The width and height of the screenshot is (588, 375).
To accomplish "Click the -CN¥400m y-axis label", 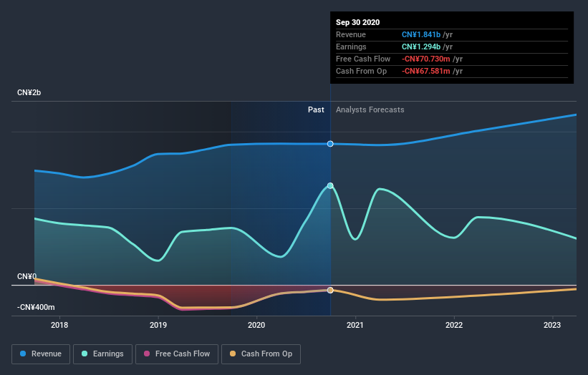I will click(36, 307).
